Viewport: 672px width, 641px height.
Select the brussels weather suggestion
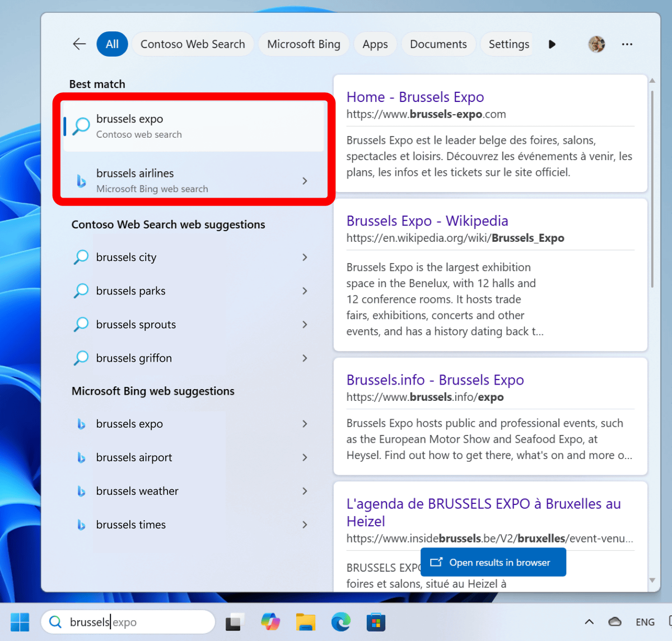pyautogui.click(x=194, y=491)
